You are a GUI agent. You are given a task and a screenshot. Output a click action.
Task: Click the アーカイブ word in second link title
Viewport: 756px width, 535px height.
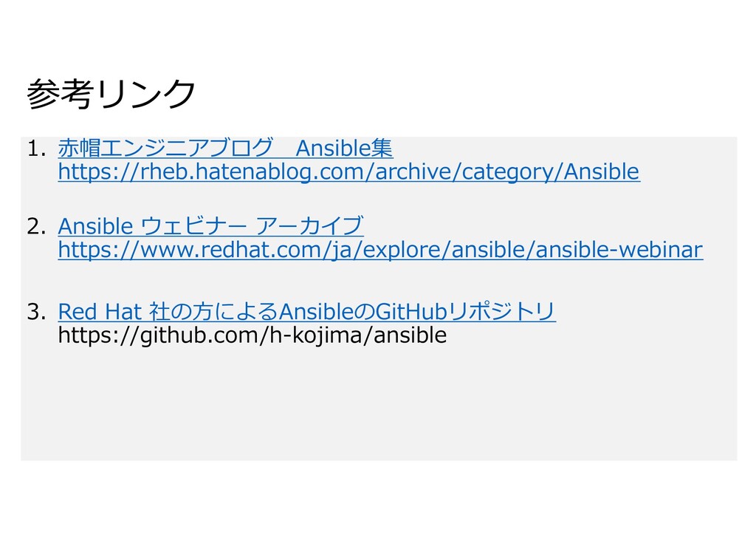[x=309, y=226]
